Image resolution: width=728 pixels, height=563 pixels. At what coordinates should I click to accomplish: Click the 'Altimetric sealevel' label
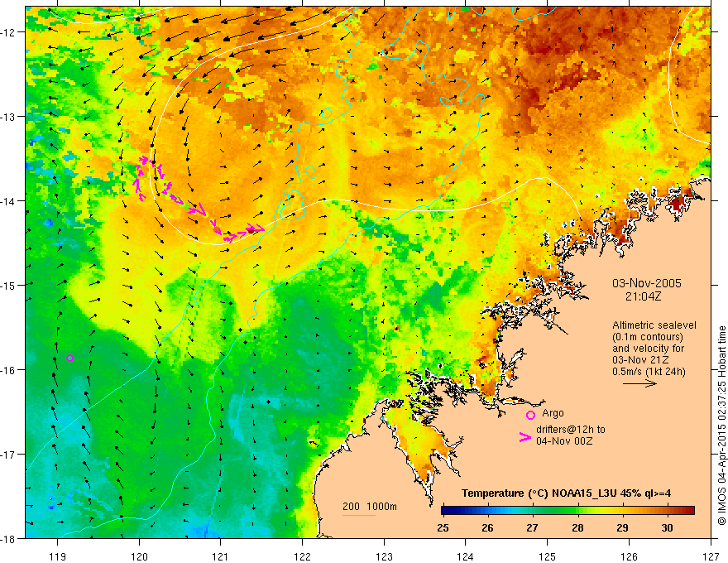[x=654, y=325]
